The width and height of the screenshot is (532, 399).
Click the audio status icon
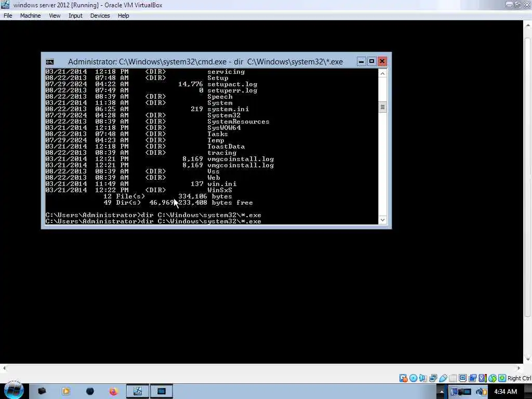pyautogui.click(x=423, y=378)
